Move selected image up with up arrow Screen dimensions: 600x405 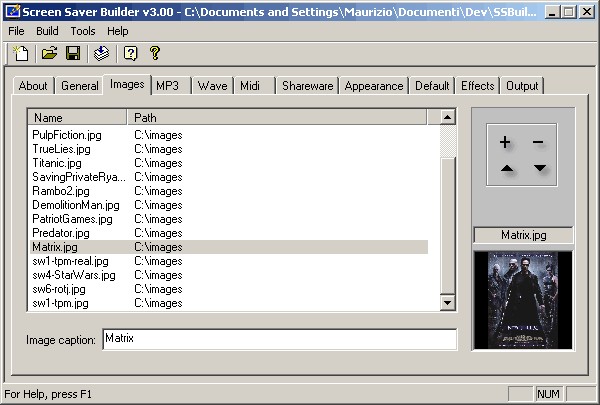[x=507, y=168]
